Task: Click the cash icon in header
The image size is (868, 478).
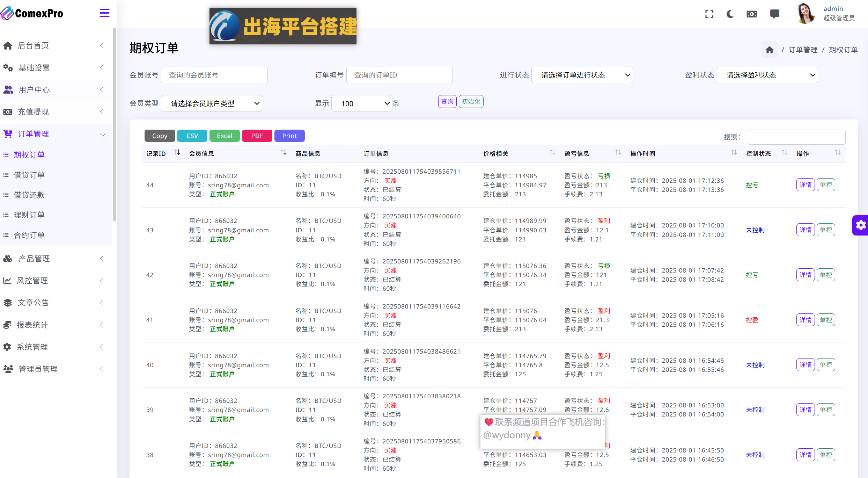Action: pos(751,14)
